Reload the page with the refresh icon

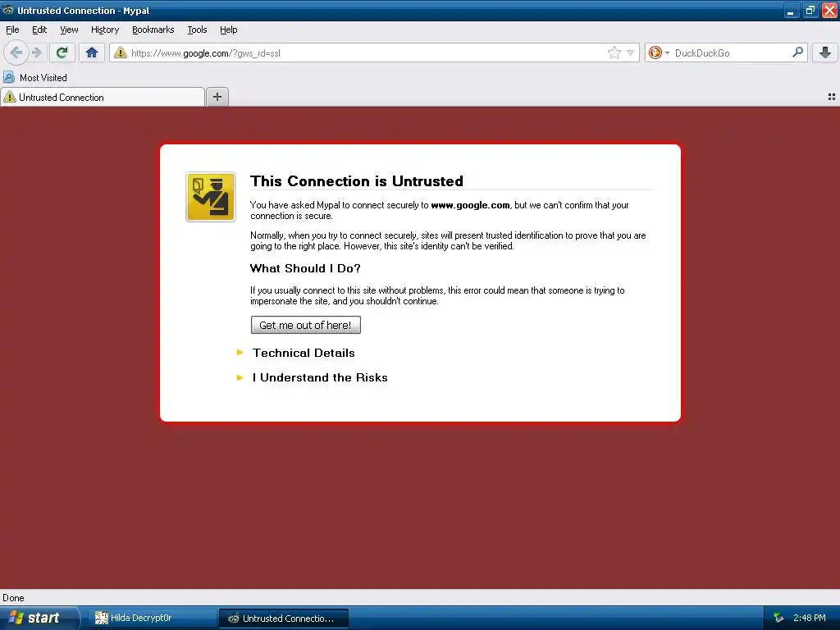tap(62, 52)
